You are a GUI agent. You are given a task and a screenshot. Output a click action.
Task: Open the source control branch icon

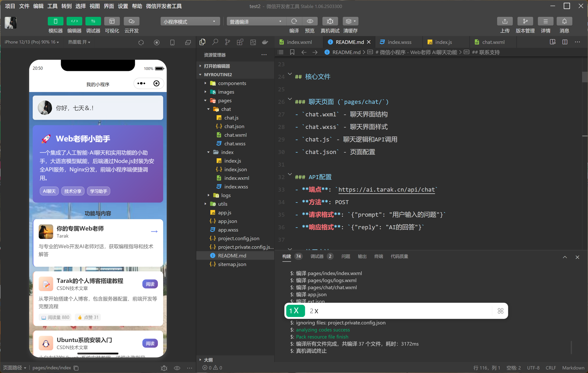click(227, 42)
